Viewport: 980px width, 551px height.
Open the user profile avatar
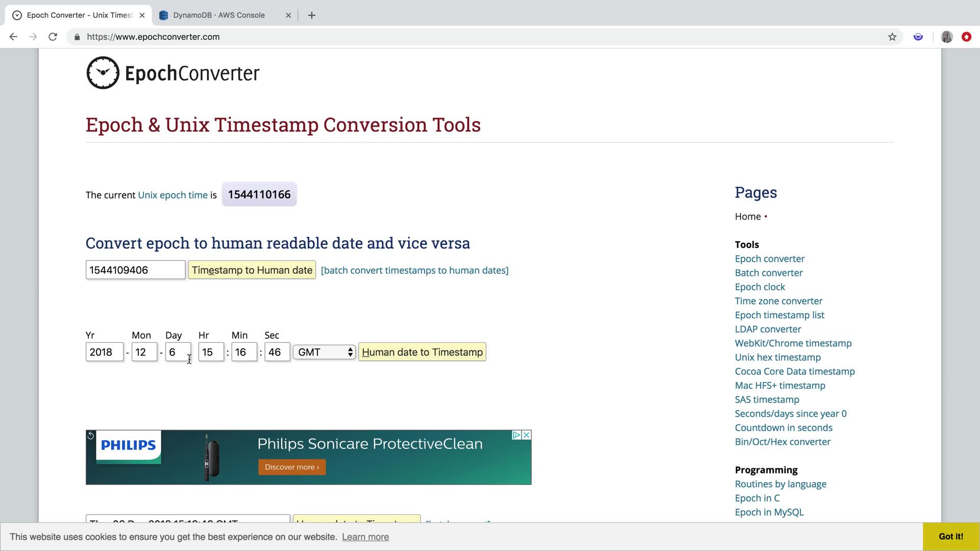pos(947,37)
